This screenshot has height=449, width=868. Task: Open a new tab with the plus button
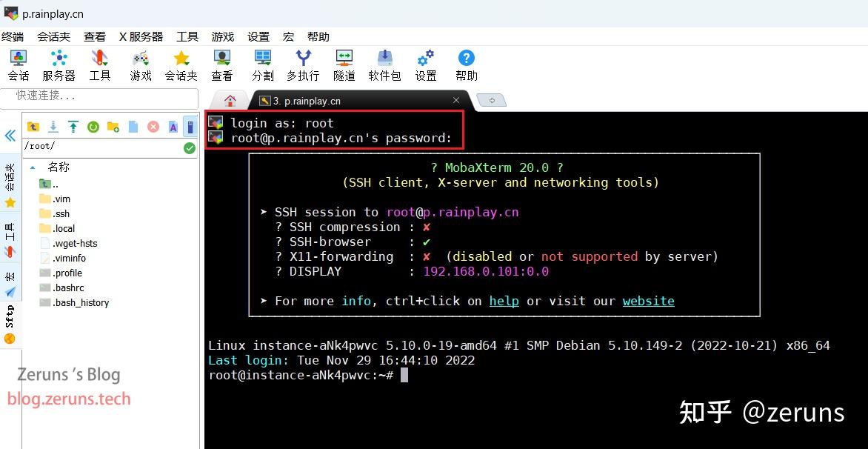tap(492, 100)
